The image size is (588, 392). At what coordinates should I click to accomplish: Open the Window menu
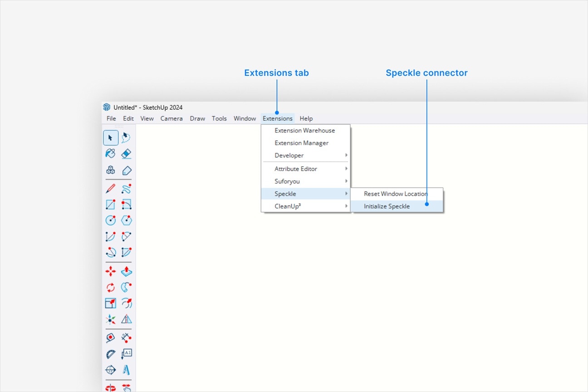(245, 118)
